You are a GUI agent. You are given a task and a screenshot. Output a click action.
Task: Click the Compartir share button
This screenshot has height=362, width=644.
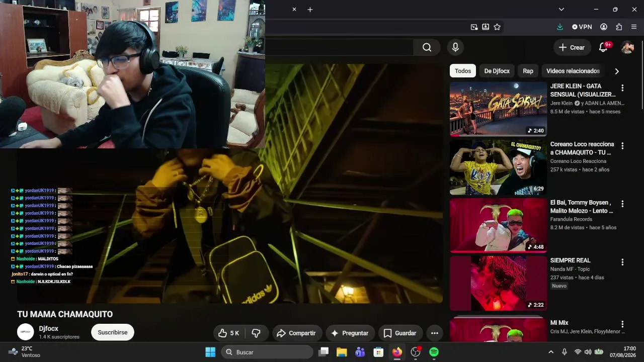tap(297, 333)
